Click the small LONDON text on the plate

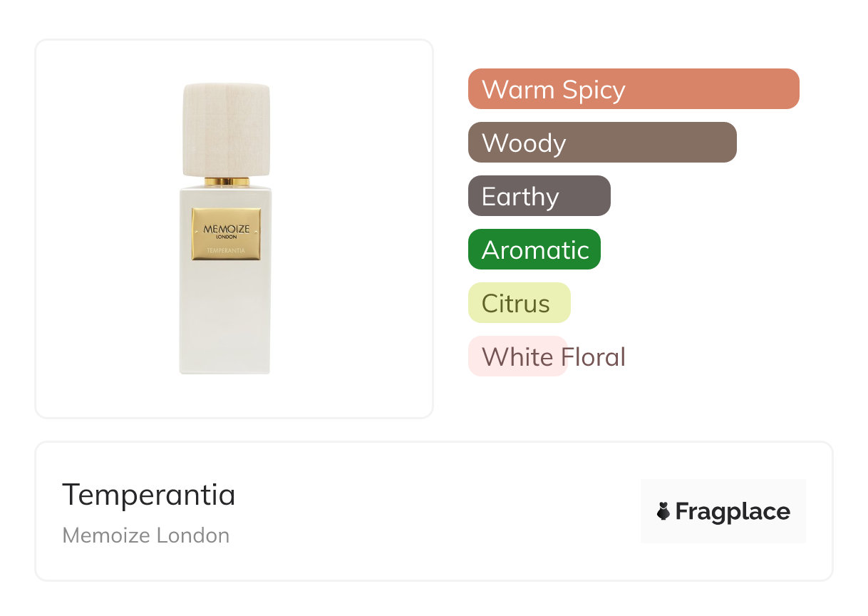pyautogui.click(x=226, y=237)
